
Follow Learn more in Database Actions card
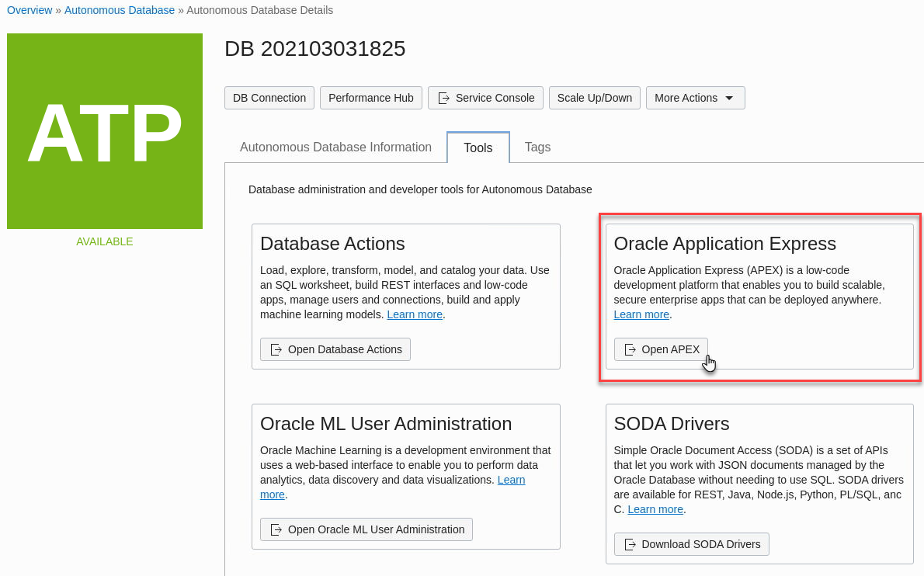click(415, 314)
